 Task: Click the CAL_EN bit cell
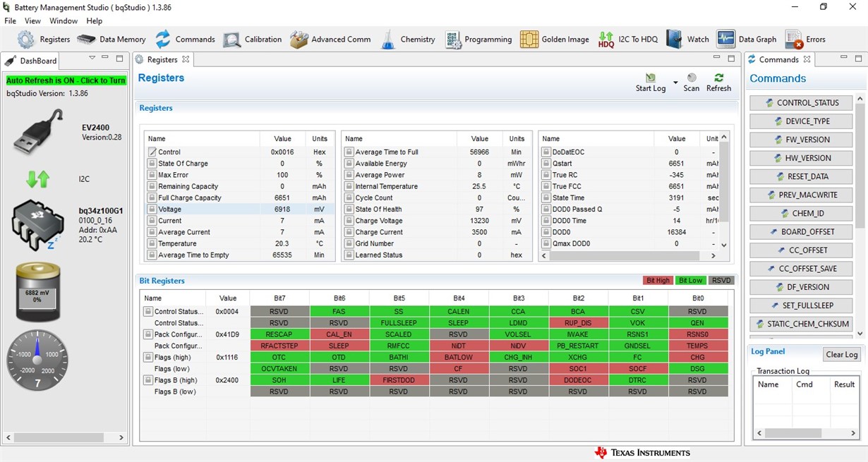339,334
